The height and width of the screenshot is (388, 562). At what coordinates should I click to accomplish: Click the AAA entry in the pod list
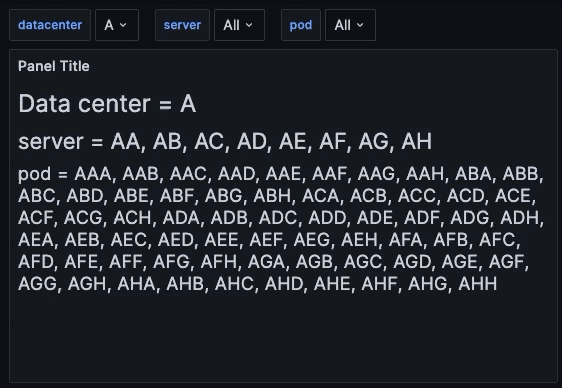[93, 174]
